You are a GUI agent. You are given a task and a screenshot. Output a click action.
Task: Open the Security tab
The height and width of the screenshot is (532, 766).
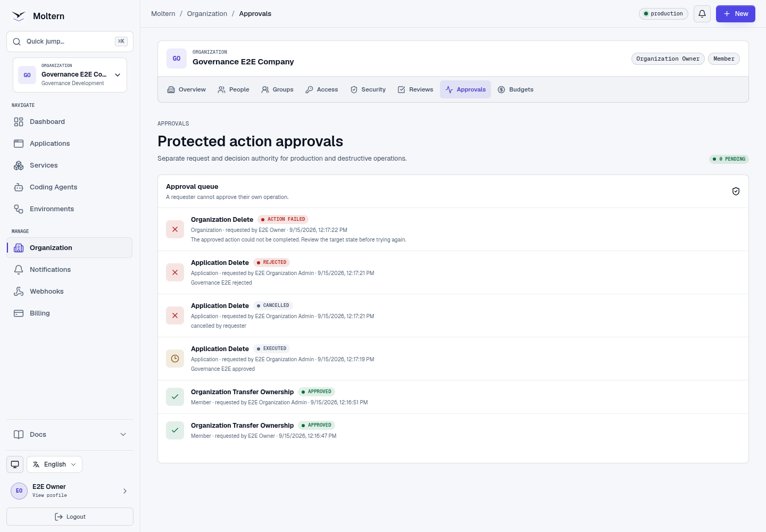click(x=368, y=89)
